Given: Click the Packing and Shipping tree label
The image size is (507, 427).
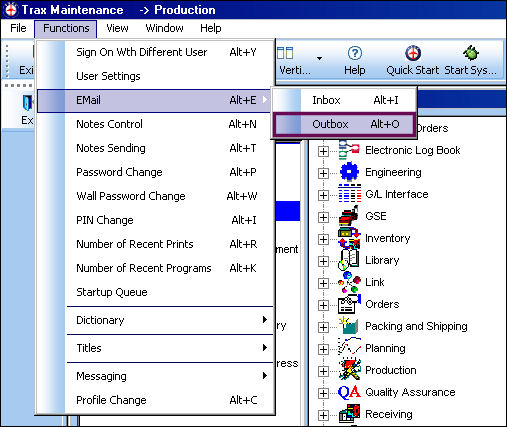Looking at the screenshot, I should point(416,326).
